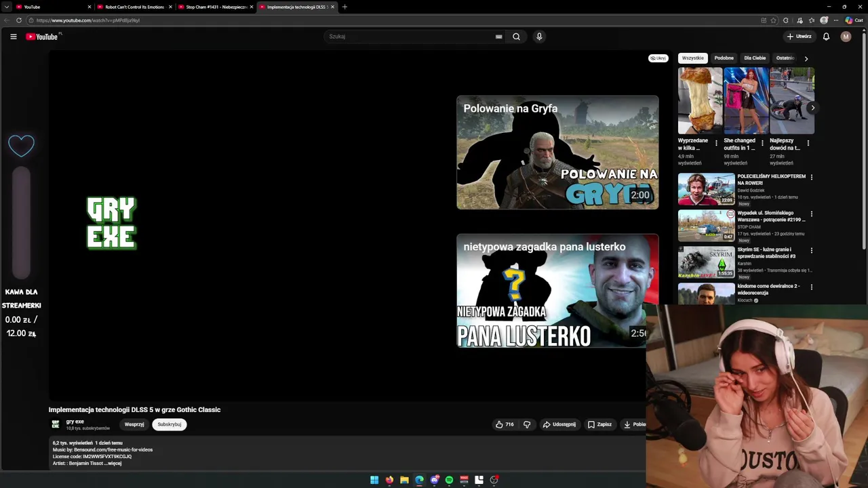Open the Najlepszy dowód na short thumbnail

point(792,100)
